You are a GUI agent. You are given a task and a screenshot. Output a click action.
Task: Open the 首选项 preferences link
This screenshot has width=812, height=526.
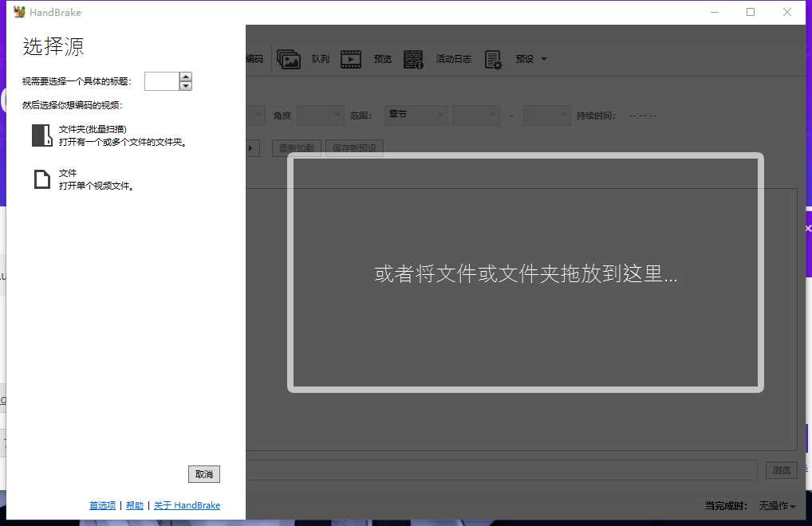pos(102,505)
